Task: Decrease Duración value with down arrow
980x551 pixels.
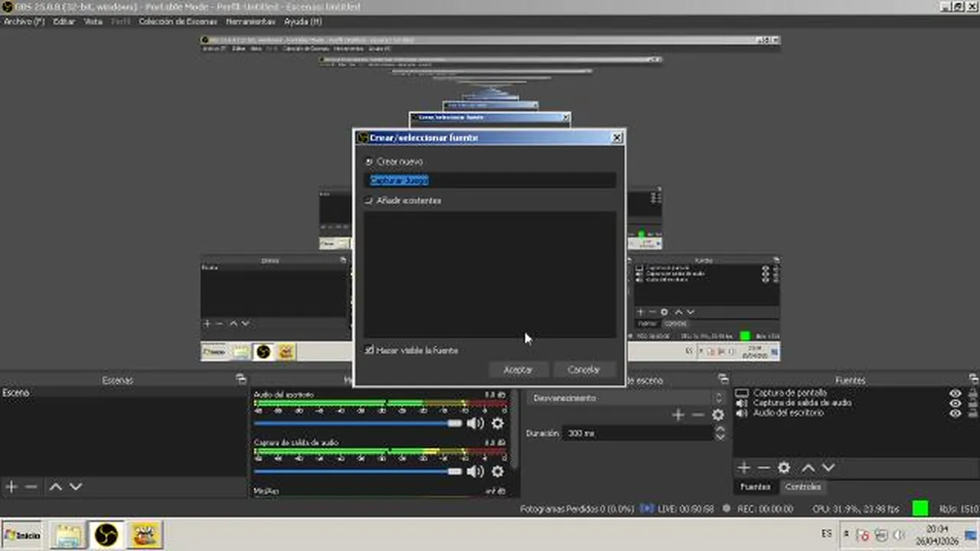Action: point(720,437)
